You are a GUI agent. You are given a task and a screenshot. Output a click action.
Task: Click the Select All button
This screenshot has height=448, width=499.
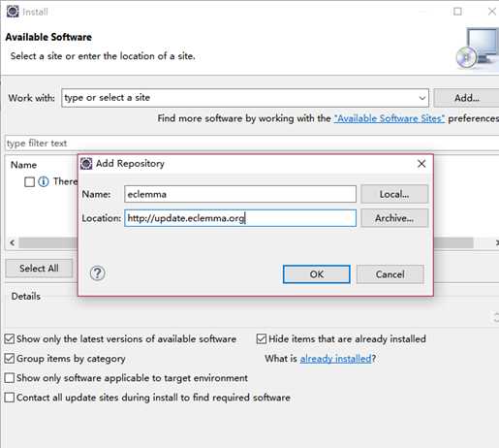click(x=39, y=269)
